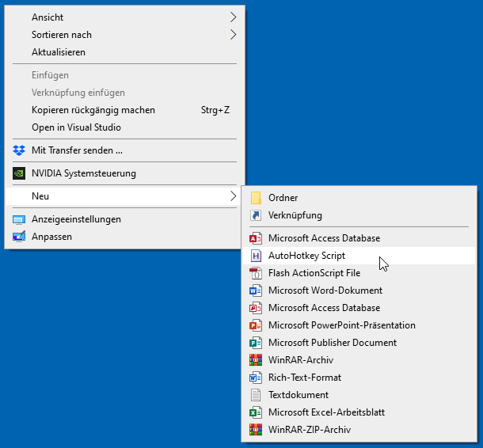This screenshot has width=483, height=448.
Task: Click the AutoHotkey Script 'H' icon
Action: (x=256, y=256)
